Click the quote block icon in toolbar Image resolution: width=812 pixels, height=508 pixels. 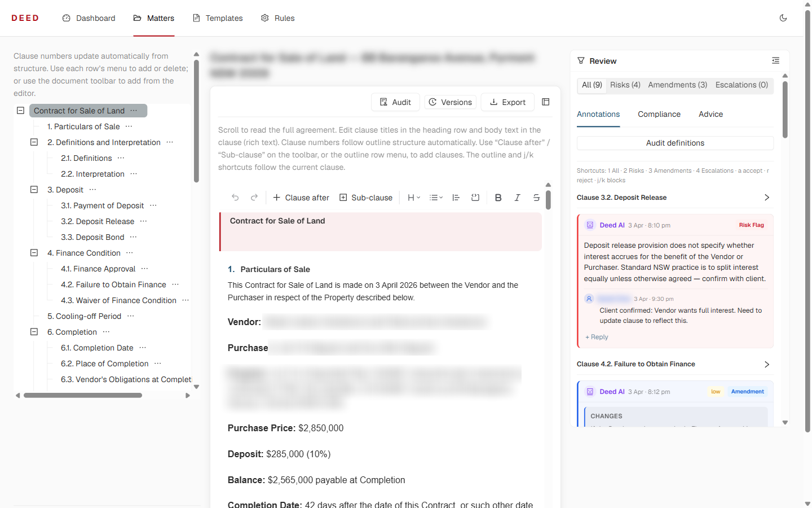[x=475, y=198]
